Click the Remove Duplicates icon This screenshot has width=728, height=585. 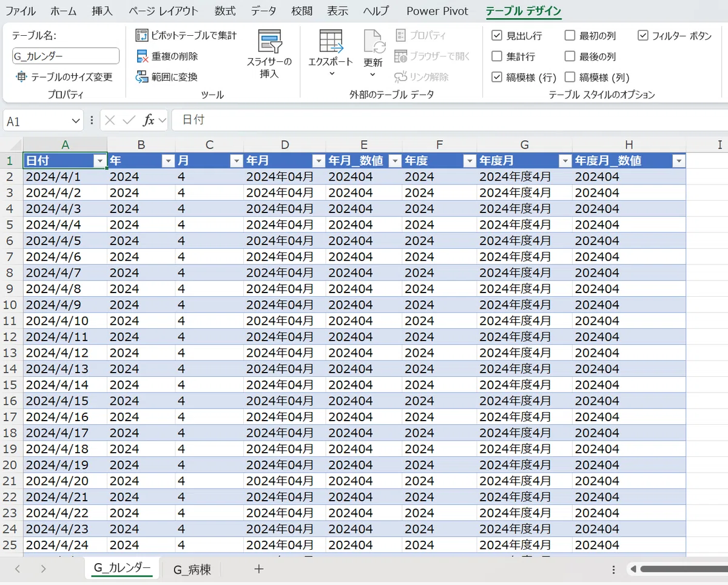coord(141,56)
